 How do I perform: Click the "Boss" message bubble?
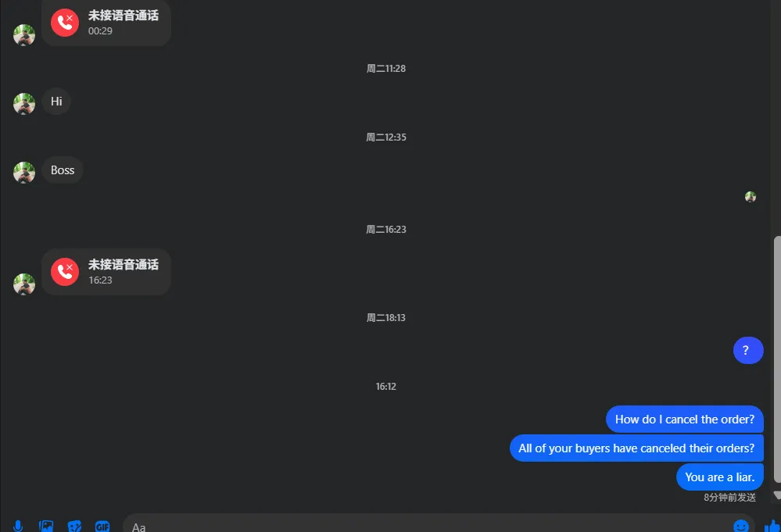click(x=63, y=170)
